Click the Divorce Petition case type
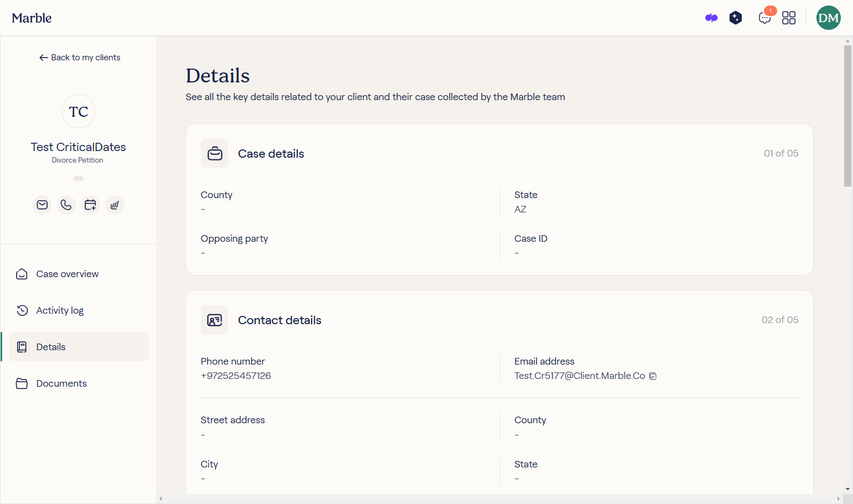 pos(77,160)
